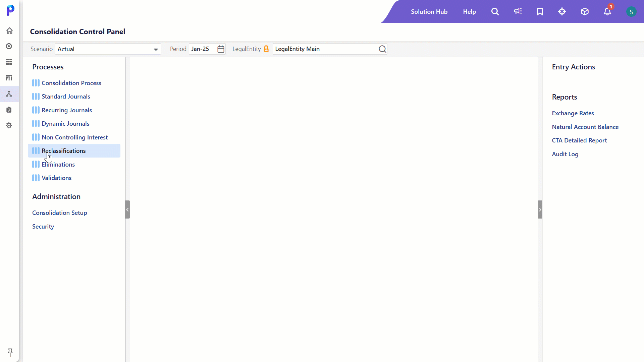The width and height of the screenshot is (644, 362).
Task: Click the Audit Log report entry
Action: [x=565, y=154]
